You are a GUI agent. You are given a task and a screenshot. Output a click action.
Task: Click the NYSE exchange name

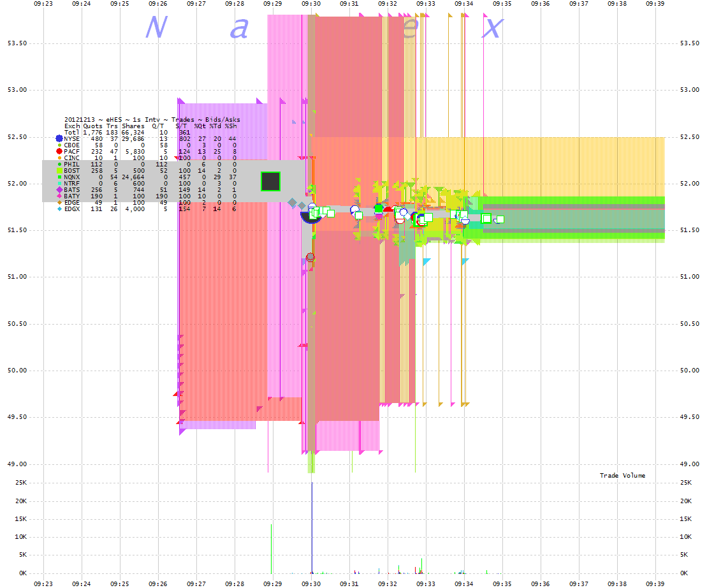[71, 139]
